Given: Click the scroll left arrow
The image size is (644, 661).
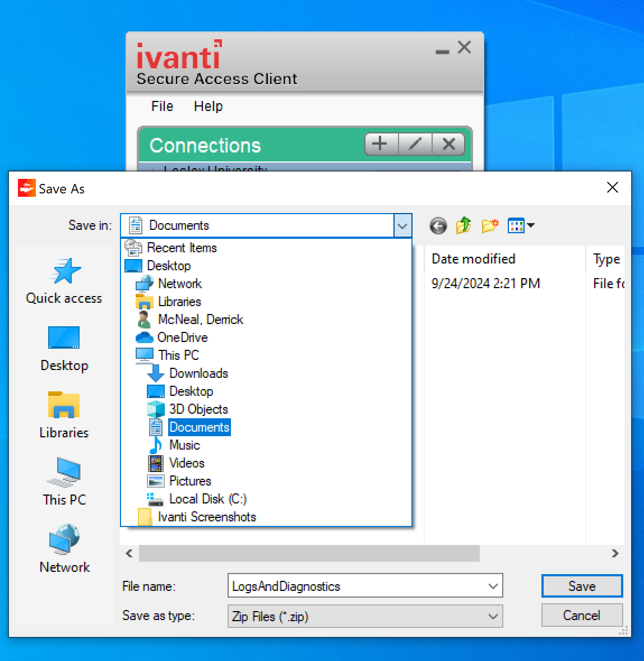Looking at the screenshot, I should [x=129, y=553].
